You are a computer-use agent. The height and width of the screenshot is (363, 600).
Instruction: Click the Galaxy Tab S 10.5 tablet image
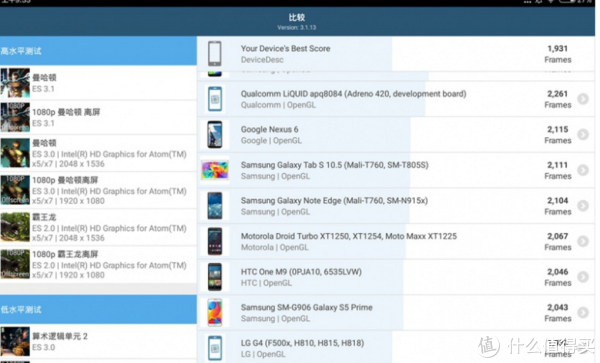[215, 170]
